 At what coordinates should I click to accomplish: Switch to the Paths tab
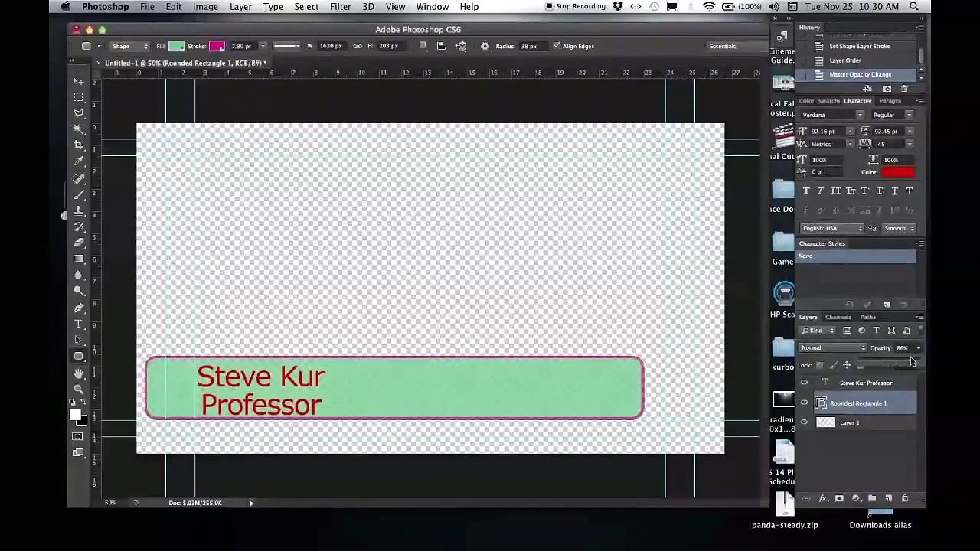pos(867,317)
